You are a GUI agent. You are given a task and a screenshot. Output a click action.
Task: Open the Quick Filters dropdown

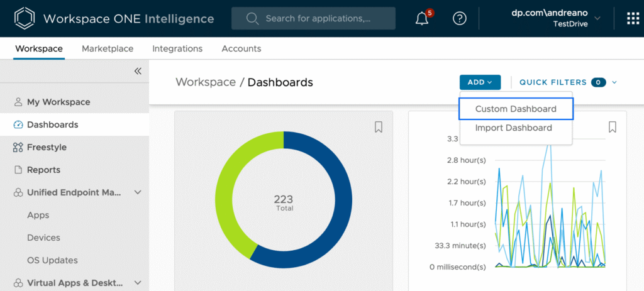[614, 82]
